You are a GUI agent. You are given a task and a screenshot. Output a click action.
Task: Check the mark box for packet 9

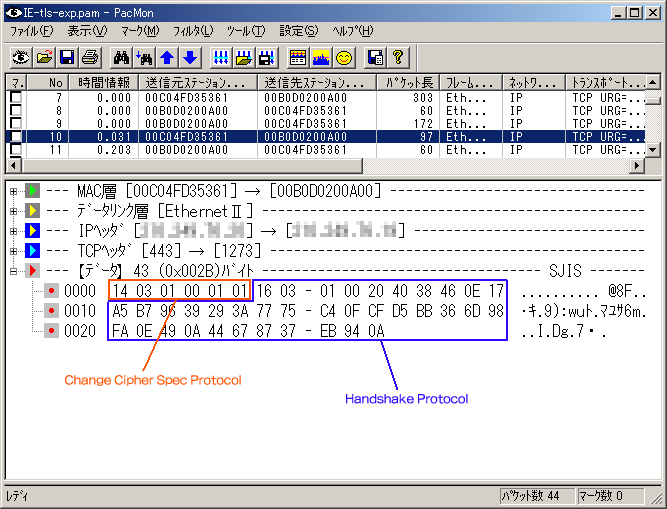[15, 123]
